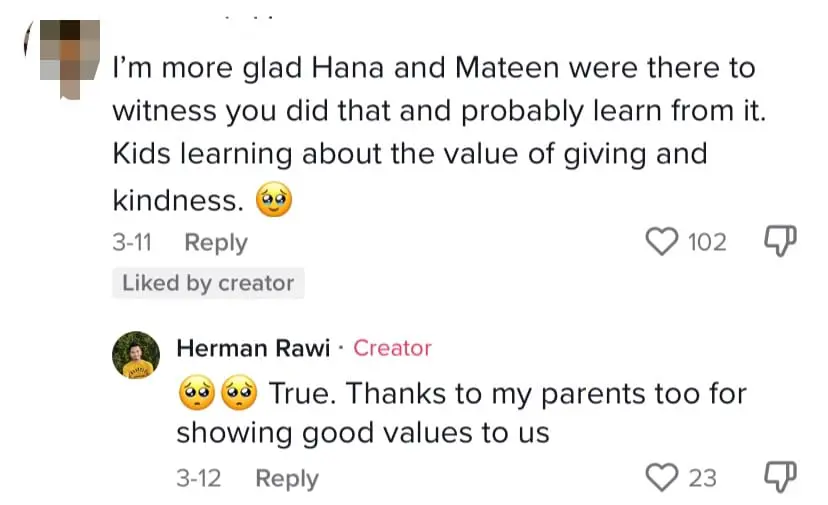Image resolution: width=828 pixels, height=505 pixels.
Task: Select the 'Kids learning about the value' comment text
Action: 410,155
